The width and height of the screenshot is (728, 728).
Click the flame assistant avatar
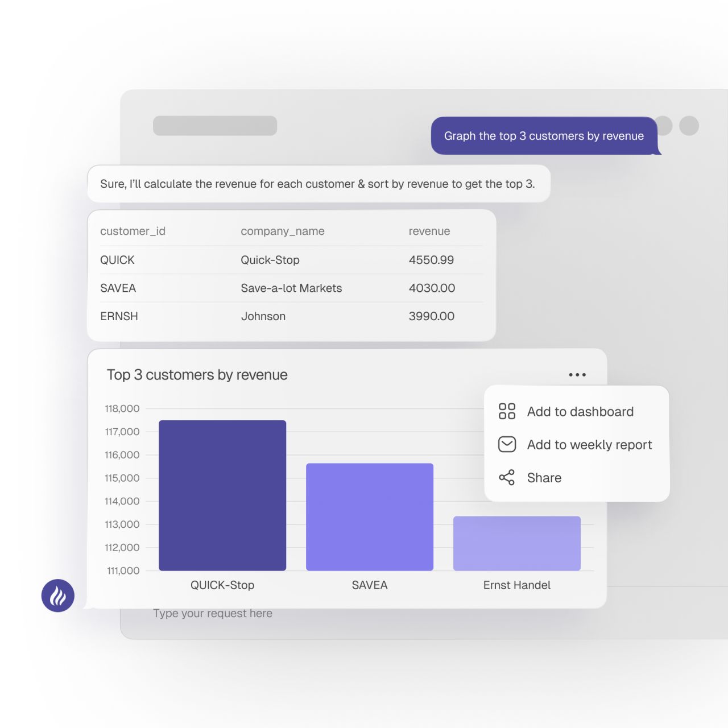[x=58, y=595]
